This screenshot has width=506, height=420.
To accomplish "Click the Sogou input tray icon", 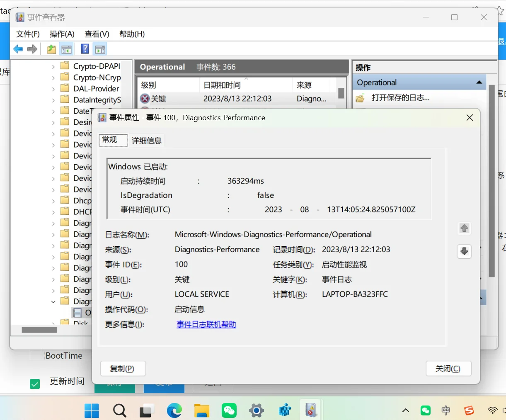I will pos(469,410).
